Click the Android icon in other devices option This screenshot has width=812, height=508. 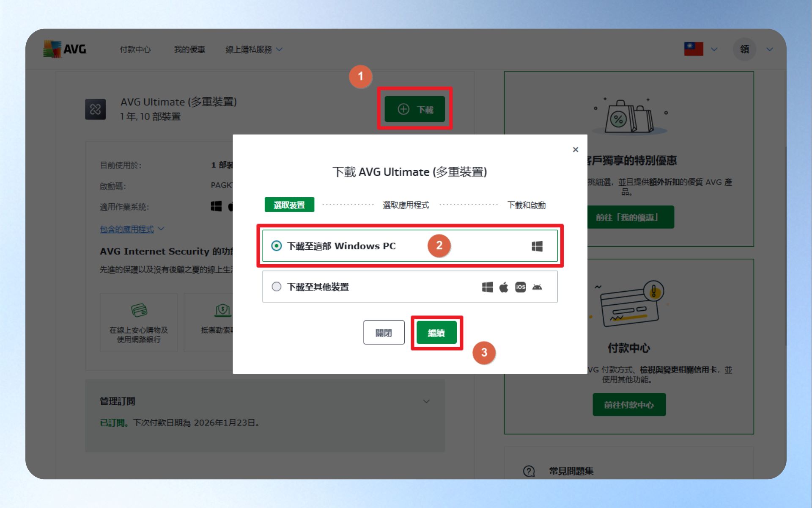click(537, 287)
